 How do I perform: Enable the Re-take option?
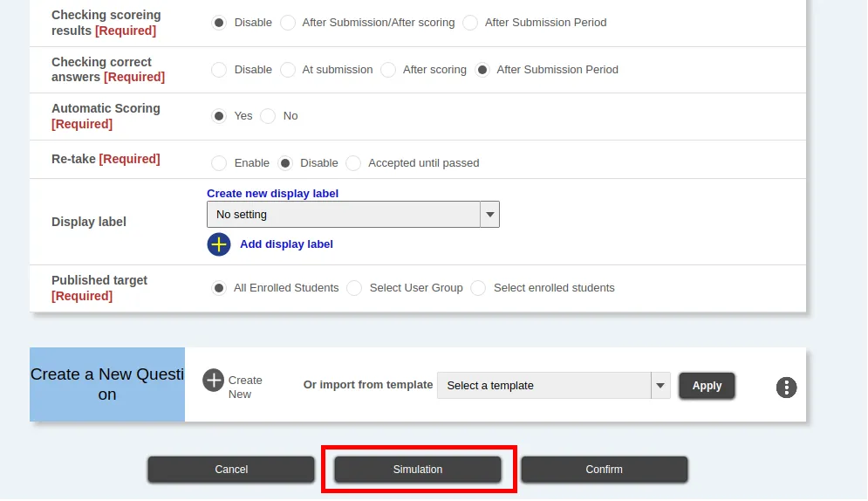click(219, 163)
